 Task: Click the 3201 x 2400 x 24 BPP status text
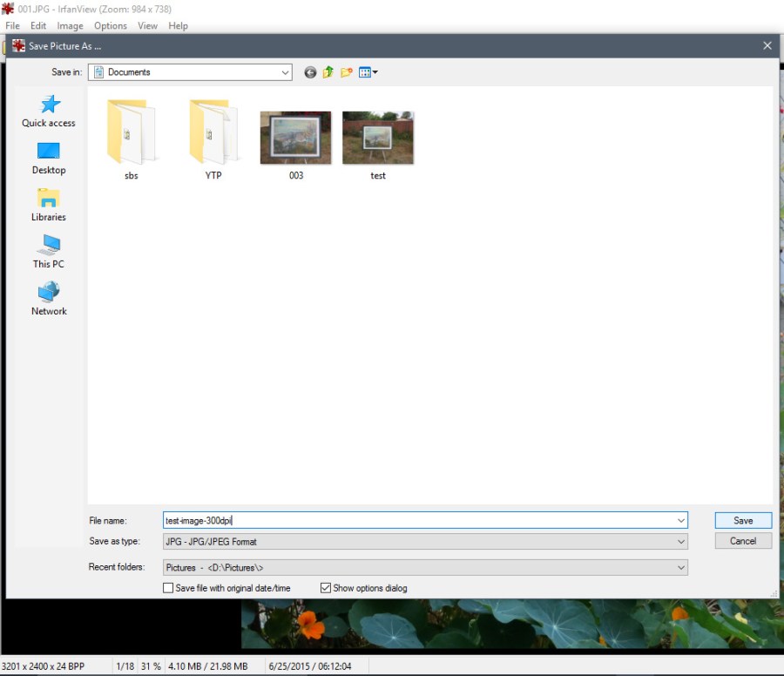coord(43,666)
